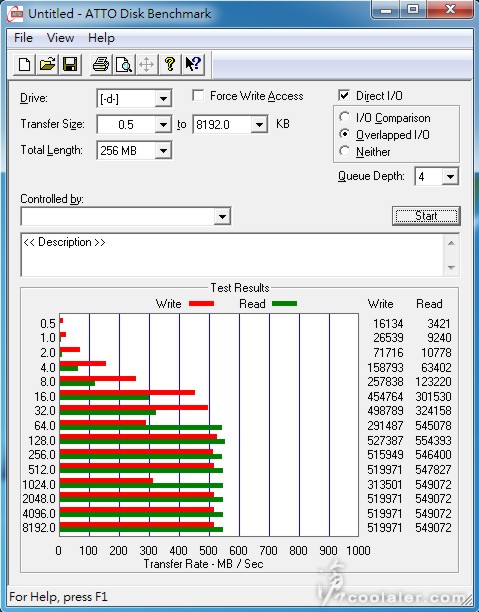Open the Total Length 256 MB dropdown
The image size is (479, 612).
tap(163, 151)
